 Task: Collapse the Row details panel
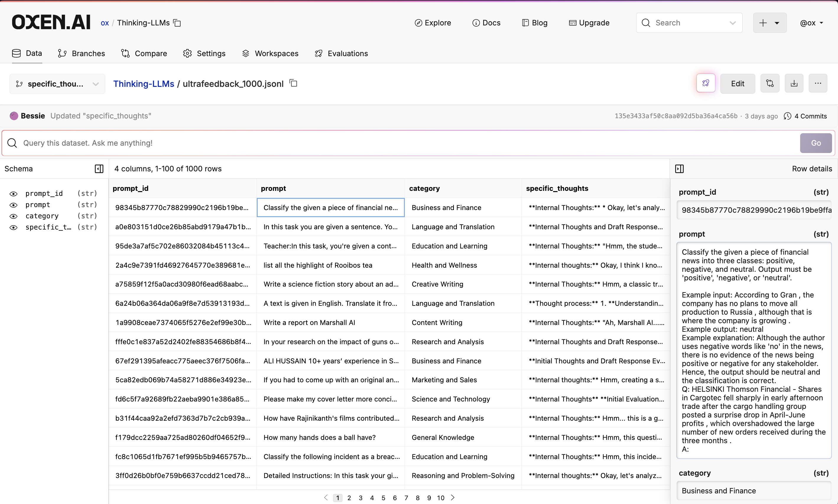point(679,169)
